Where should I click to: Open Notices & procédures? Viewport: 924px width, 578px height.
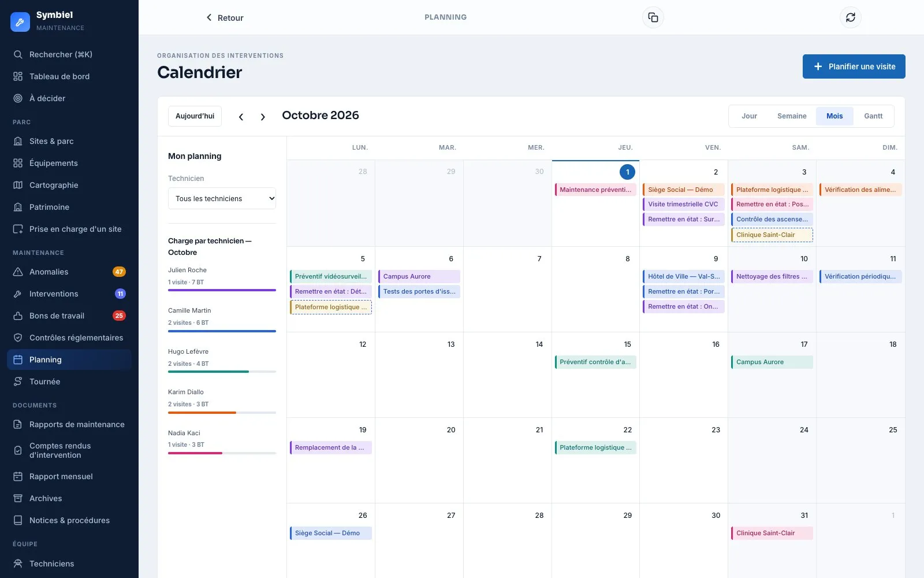(x=69, y=520)
